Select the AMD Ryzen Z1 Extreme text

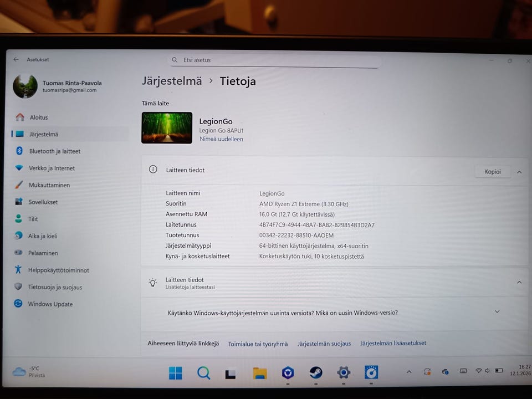click(x=304, y=204)
